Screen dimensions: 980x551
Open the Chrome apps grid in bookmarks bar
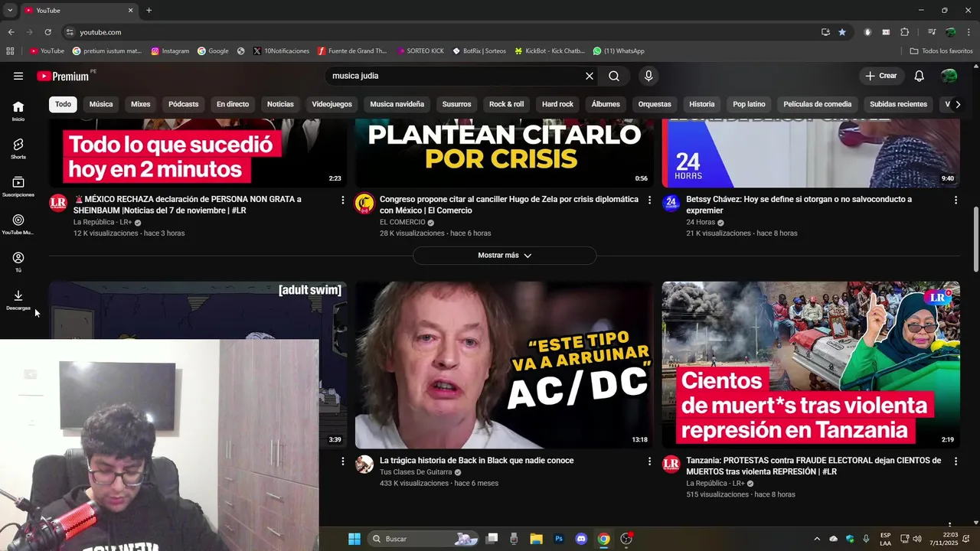coord(10,51)
